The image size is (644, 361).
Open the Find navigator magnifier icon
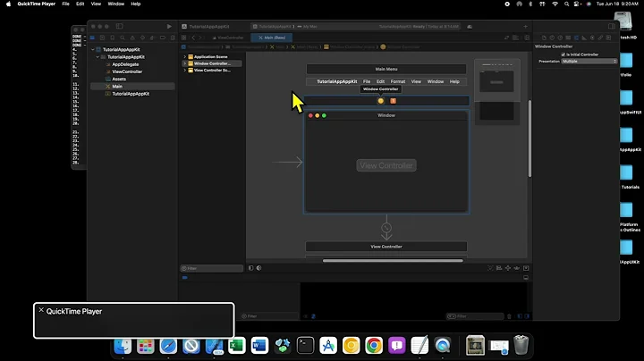[123, 38]
